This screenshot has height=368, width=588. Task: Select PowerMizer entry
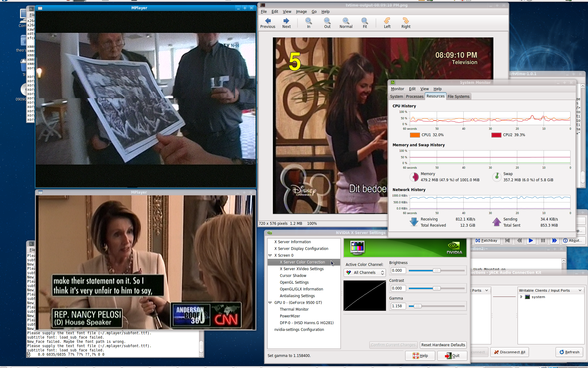tap(290, 316)
